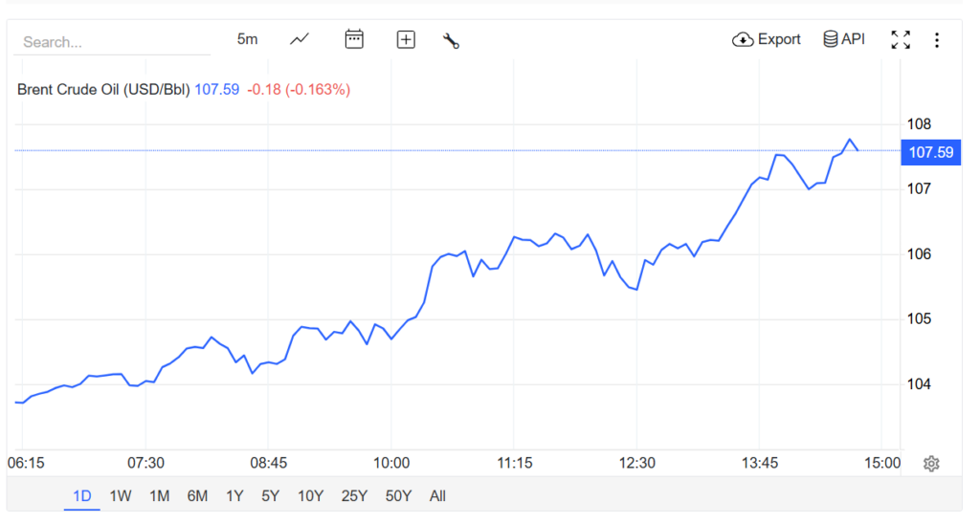Open the 5m interval dropdown
This screenshot has height=524, width=980.
[247, 39]
